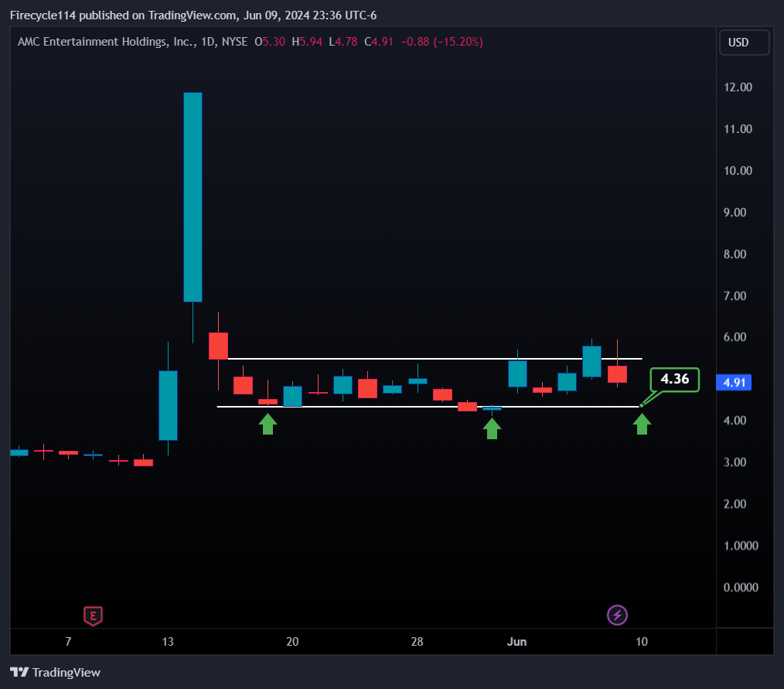Select the upper white horizontal resistance line
This screenshot has height=689, width=784.
[x=435, y=359]
